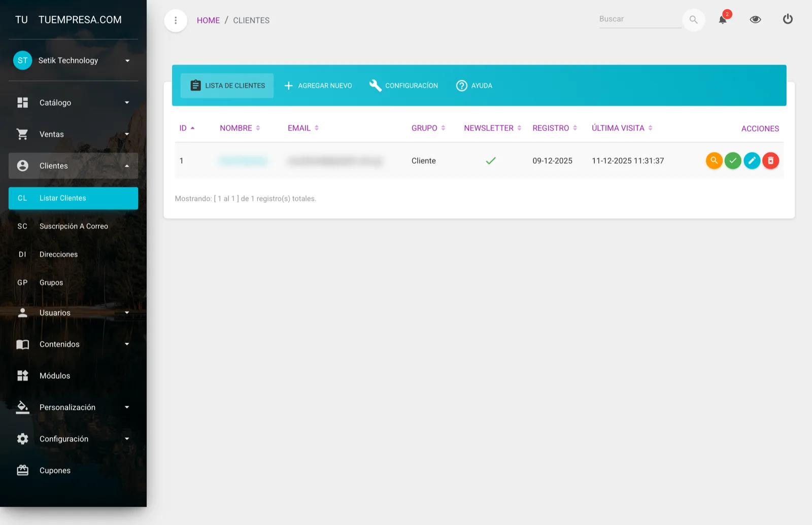Screen dimensions: 812x525
Task: Click the Configuración gear icon in sidebar
Action: tap(23, 439)
